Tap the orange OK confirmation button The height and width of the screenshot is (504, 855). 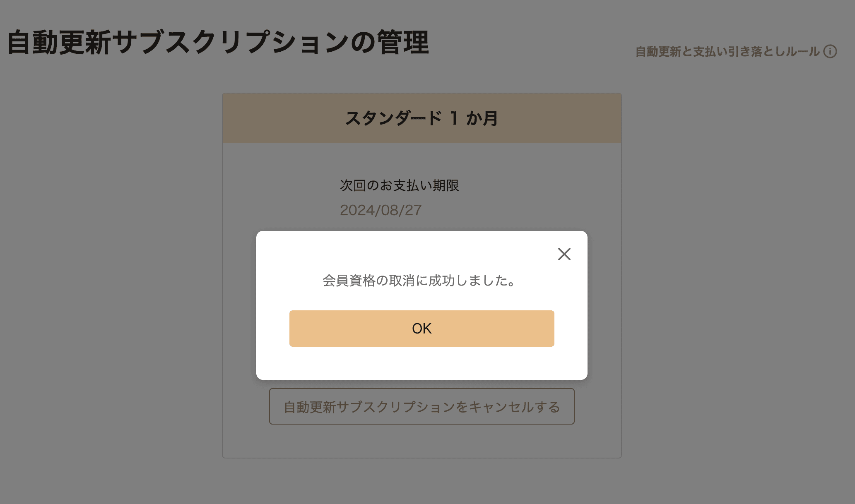(x=421, y=329)
